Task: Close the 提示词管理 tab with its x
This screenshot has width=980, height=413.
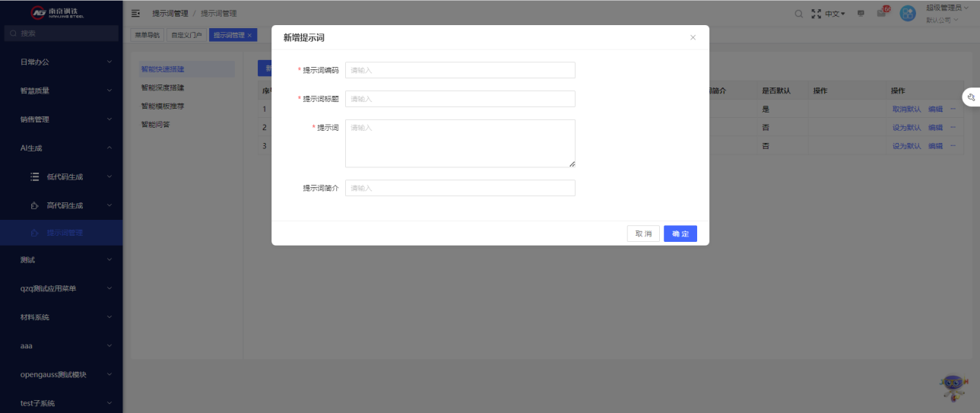Action: click(249, 35)
